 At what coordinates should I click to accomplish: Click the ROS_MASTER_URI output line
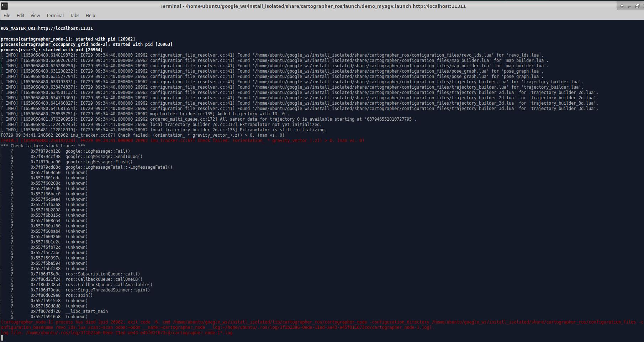click(x=47, y=28)
